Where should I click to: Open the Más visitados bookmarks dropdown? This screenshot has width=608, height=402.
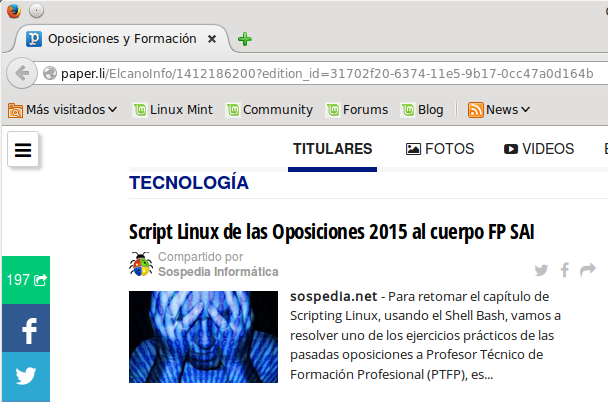point(62,110)
